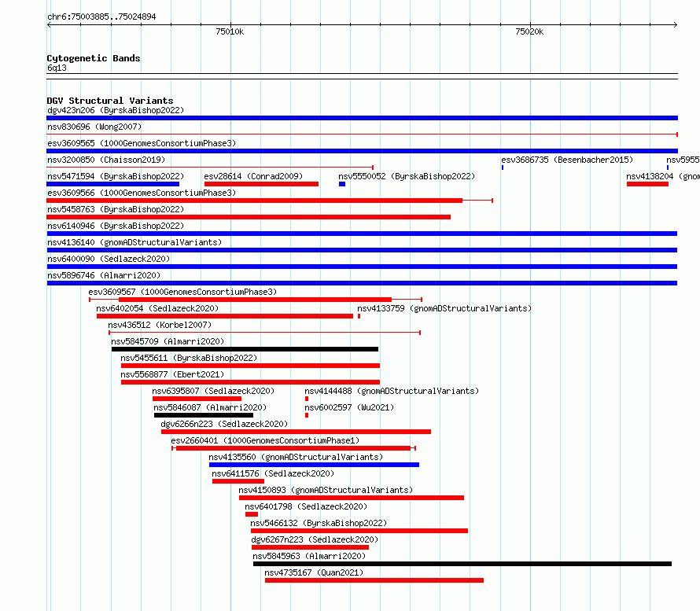Click the black nsv5846087 (Almarri2020) bar

tap(204, 415)
